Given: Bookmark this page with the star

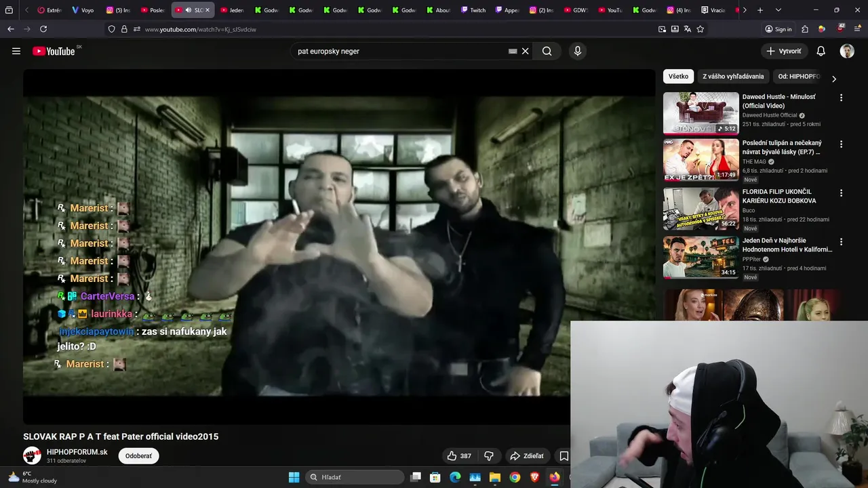Looking at the screenshot, I should [x=701, y=29].
